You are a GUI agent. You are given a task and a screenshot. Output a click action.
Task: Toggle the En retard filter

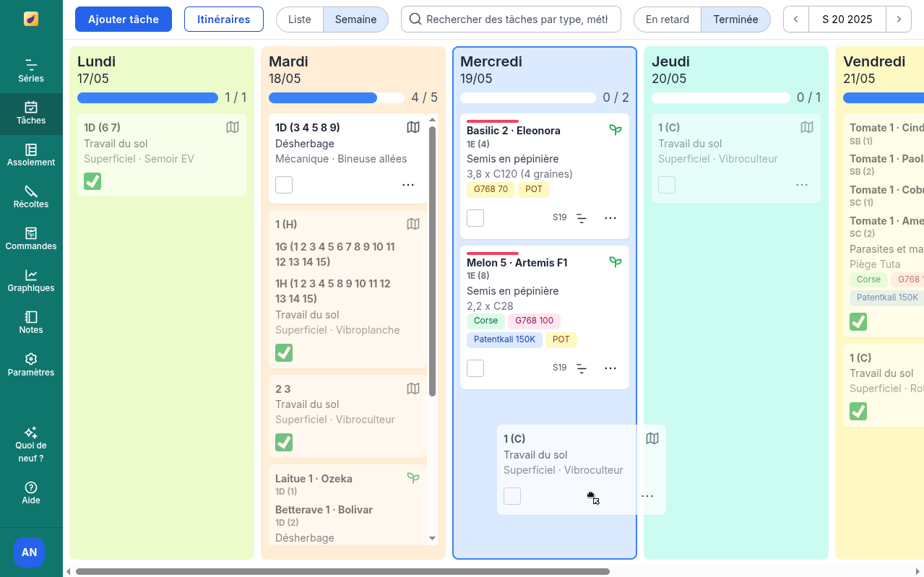(667, 19)
